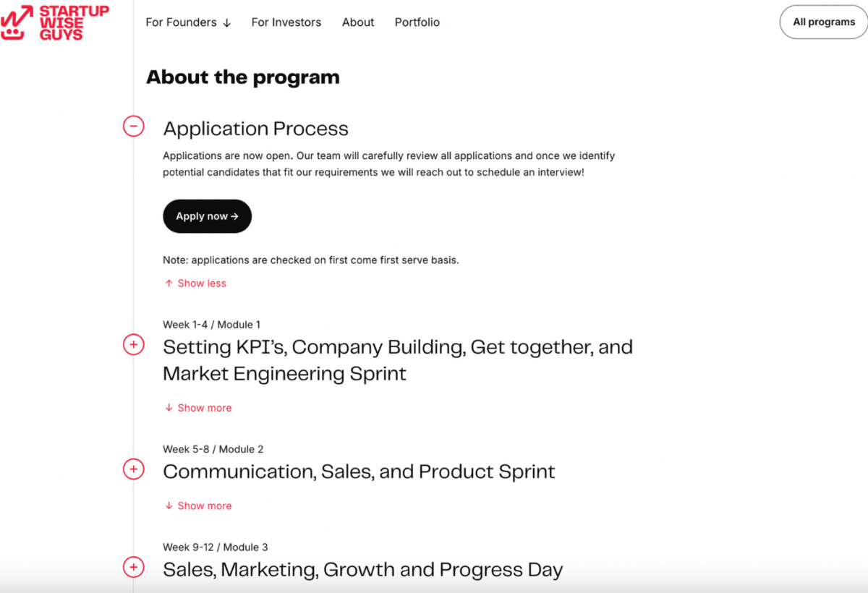Click the minus icon beside Application Process
868x593 pixels.
coord(134,126)
